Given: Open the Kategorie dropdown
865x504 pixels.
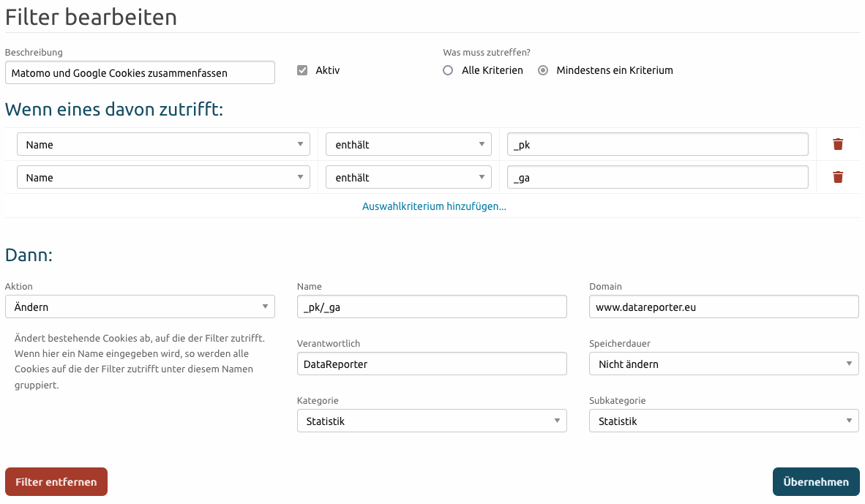Looking at the screenshot, I should 432,421.
